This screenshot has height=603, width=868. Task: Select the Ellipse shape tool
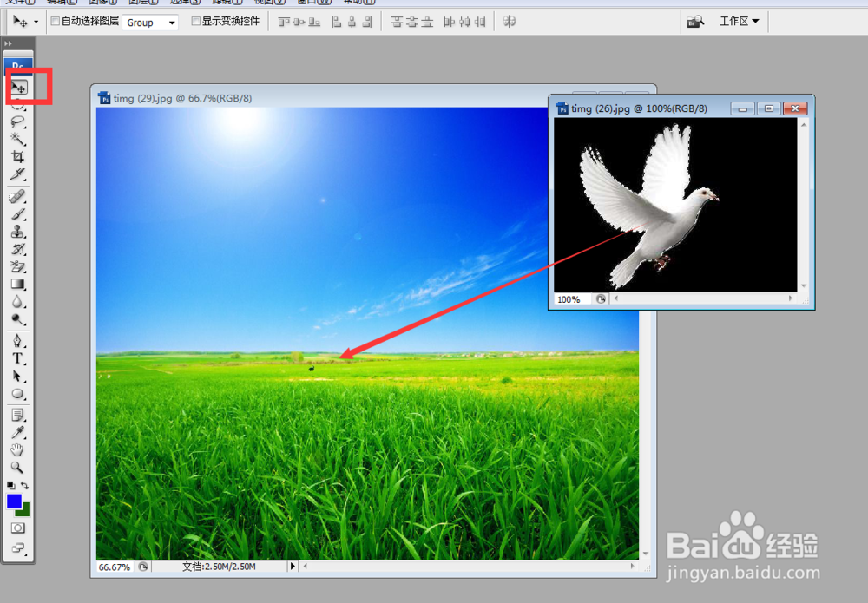coord(17,394)
